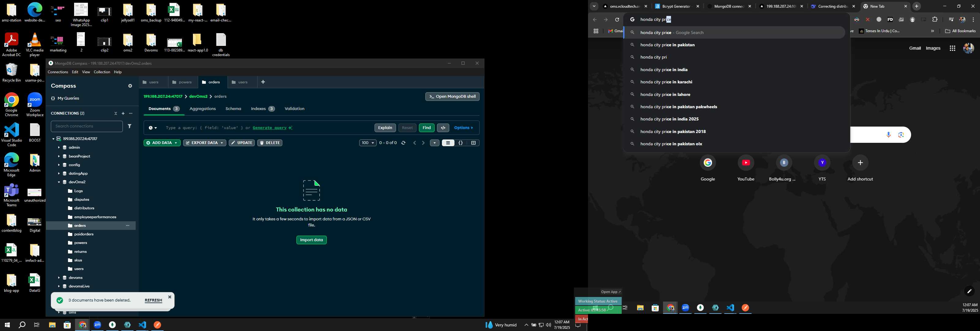Click the voice search microphone icon
This screenshot has width=980, height=331.
[x=888, y=135]
